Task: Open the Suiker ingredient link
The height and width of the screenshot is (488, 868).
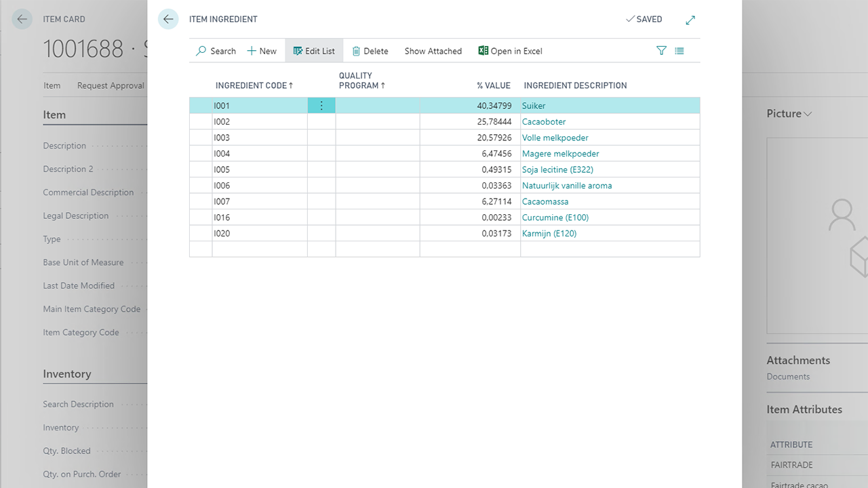Action: coord(534,106)
